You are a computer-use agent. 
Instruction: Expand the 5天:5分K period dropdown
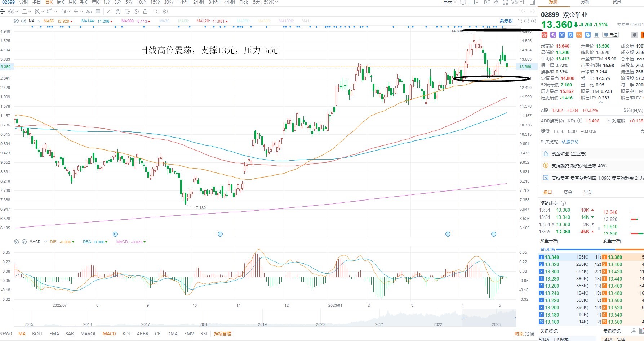pos(276,2)
